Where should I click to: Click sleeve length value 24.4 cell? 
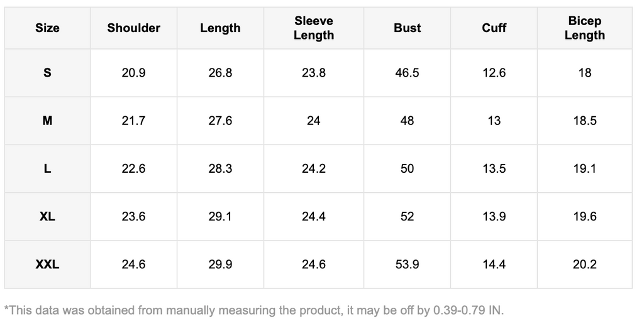point(313,217)
